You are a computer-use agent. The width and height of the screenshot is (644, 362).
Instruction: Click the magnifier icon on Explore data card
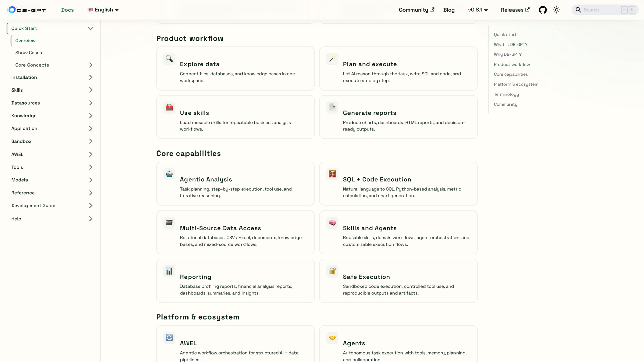click(x=169, y=59)
